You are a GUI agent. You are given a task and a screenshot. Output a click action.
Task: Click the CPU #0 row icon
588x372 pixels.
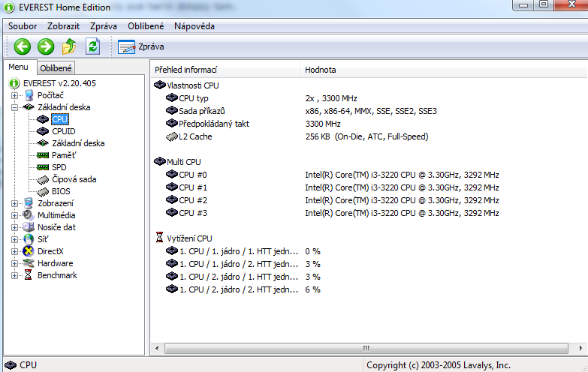172,174
